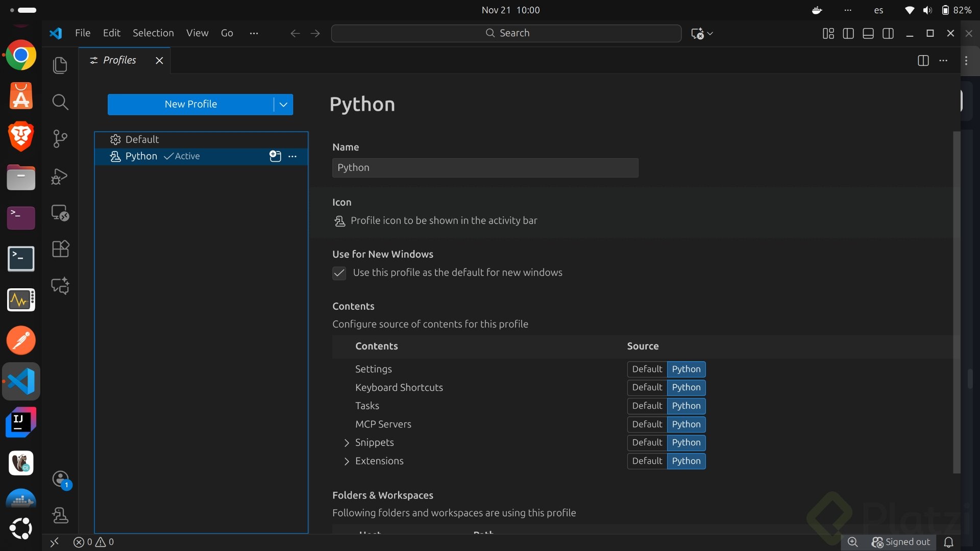980x551 pixels.
Task: Select the Default profile in list
Action: coord(142,140)
